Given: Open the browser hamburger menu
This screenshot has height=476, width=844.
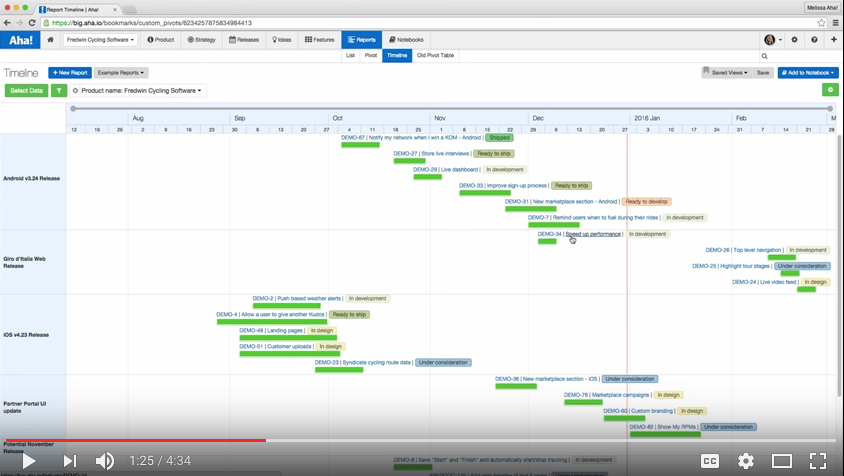Looking at the screenshot, I should 835,23.
